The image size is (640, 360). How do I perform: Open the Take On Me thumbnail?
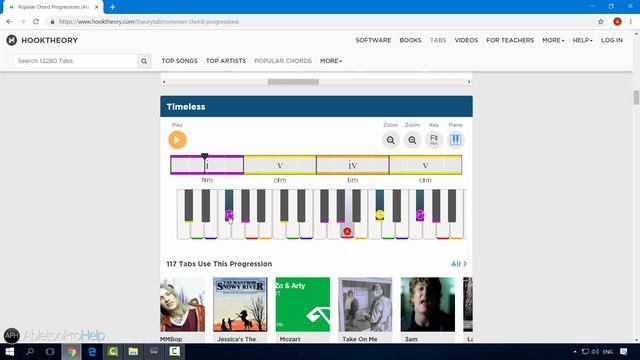point(365,304)
